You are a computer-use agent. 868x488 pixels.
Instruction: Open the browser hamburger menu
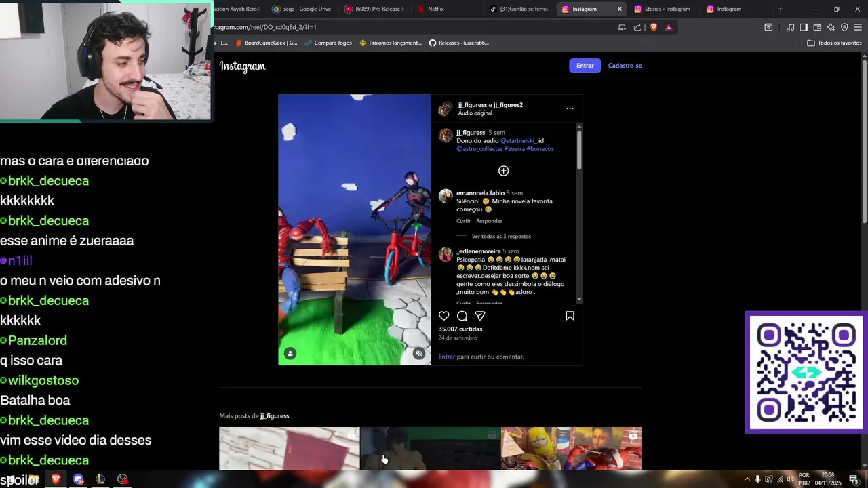click(858, 27)
